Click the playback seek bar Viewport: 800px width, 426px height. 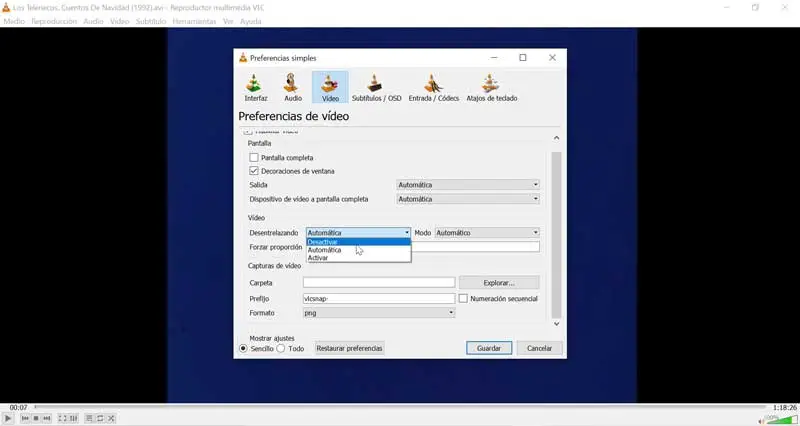401,407
